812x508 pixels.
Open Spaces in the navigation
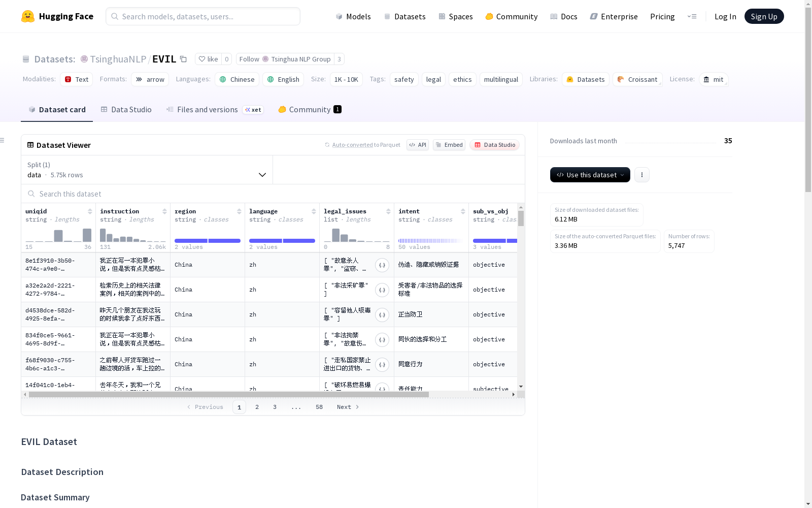(456, 16)
